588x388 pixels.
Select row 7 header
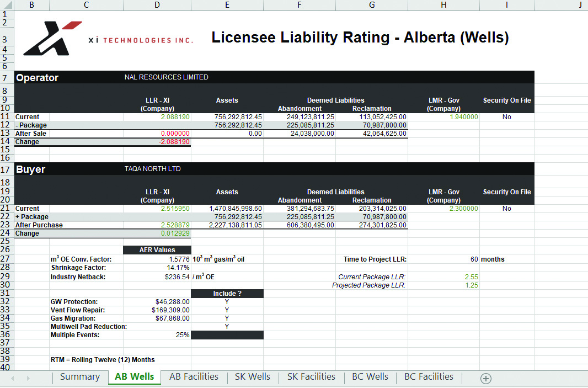point(7,78)
